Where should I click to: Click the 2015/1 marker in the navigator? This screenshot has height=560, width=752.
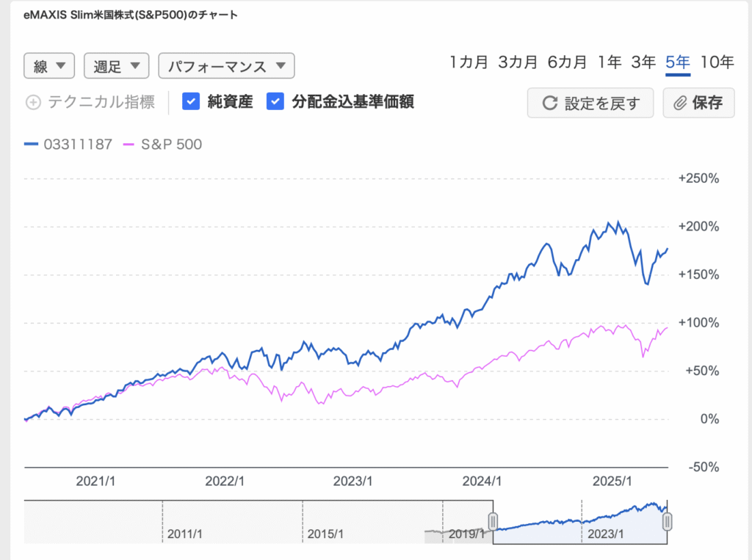pos(325,534)
